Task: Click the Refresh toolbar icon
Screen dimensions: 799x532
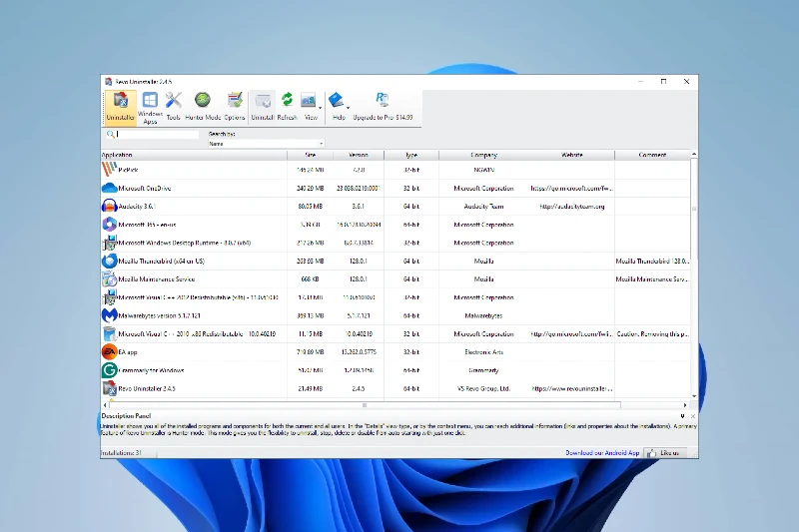Action: click(x=287, y=107)
